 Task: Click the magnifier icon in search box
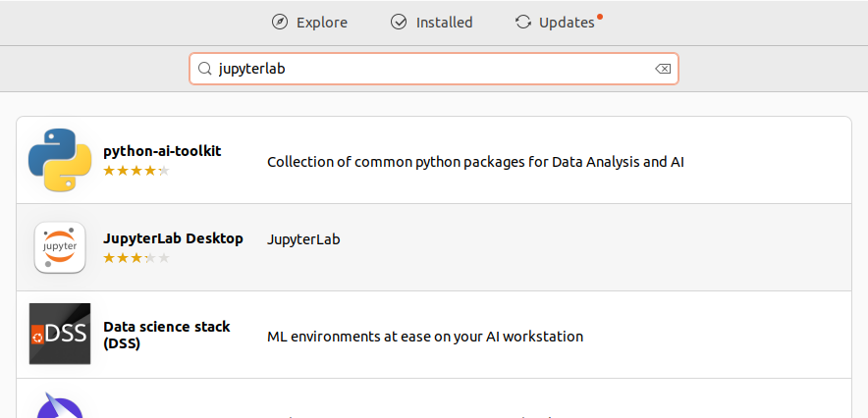[205, 69]
